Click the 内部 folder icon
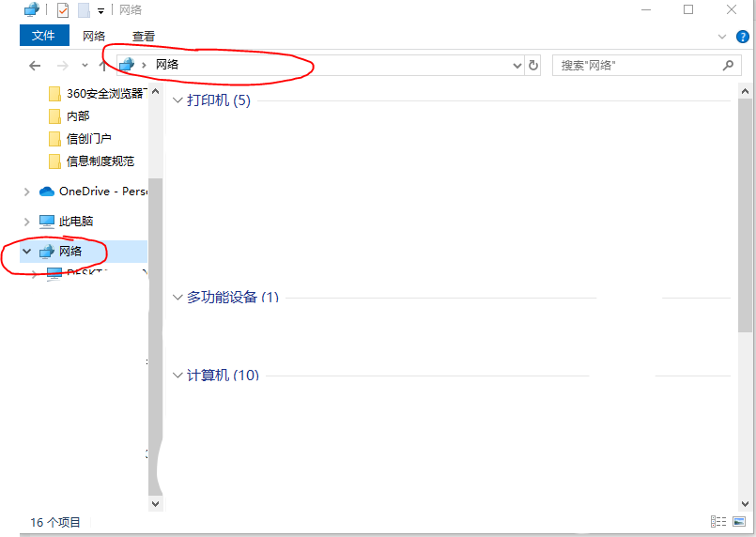Image resolution: width=756 pixels, height=537 pixels. (54, 115)
